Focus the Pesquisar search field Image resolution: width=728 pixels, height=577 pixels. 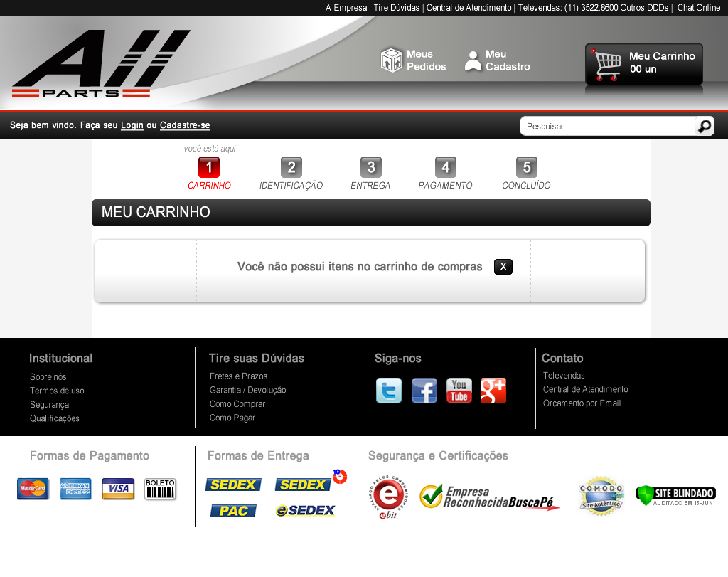point(608,126)
